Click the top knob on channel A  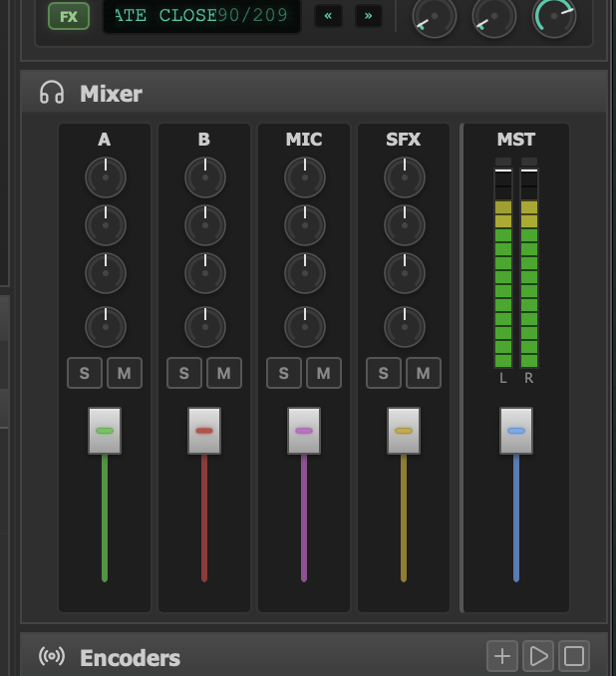tap(105, 178)
